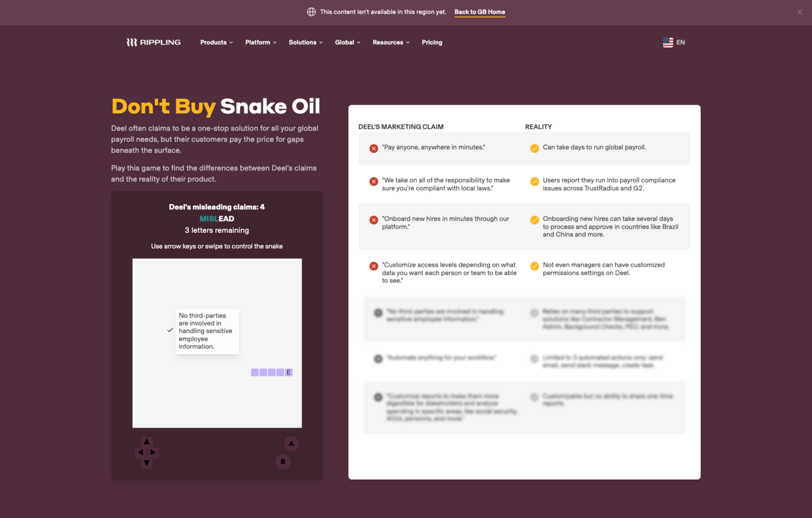The width and height of the screenshot is (812, 518).
Task: Expand the Platform menu
Action: tap(261, 42)
